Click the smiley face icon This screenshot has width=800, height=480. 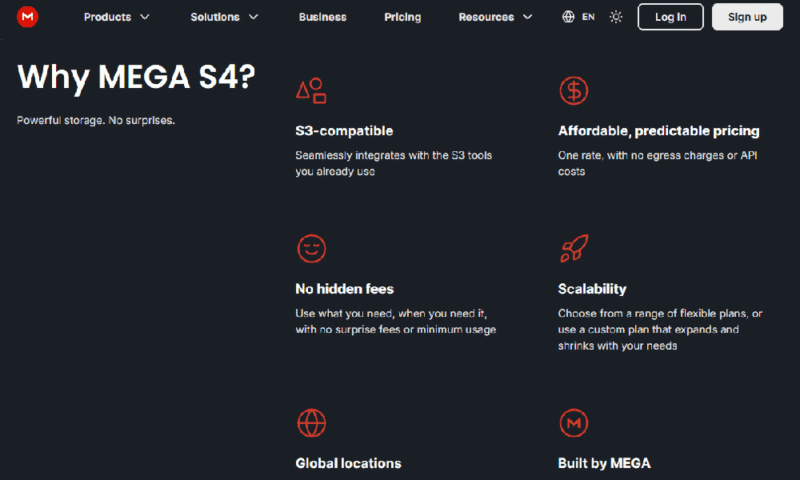(x=311, y=248)
